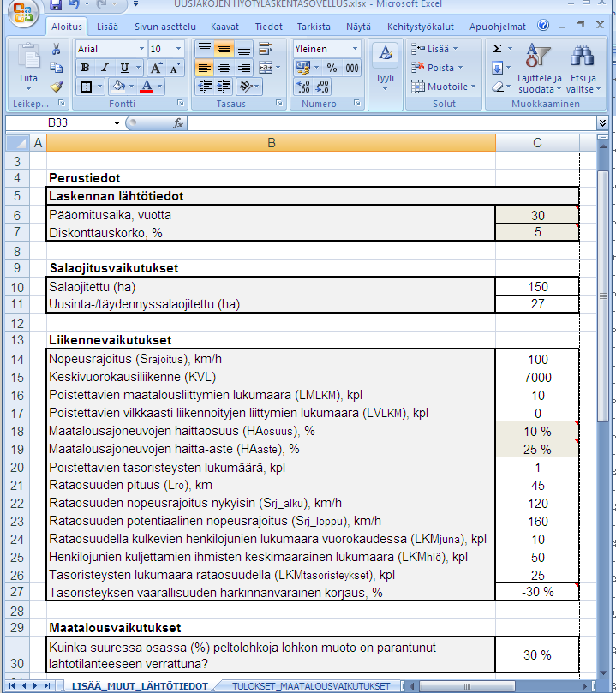Toggle bold formatting
Viewport: 616px width, 693px height.
(x=86, y=68)
